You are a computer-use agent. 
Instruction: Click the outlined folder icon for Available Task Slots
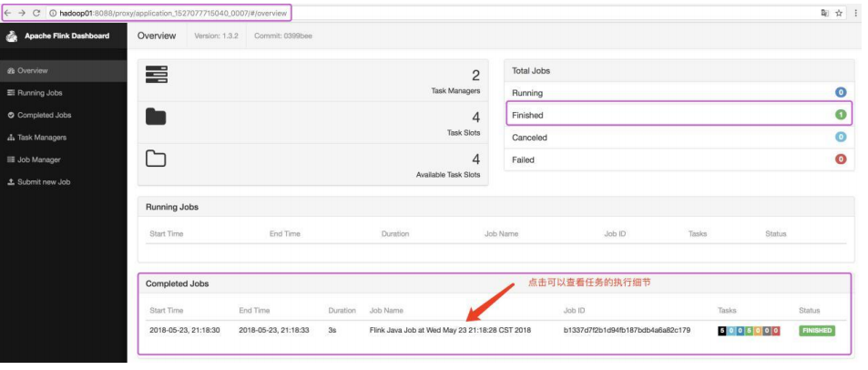(x=156, y=159)
